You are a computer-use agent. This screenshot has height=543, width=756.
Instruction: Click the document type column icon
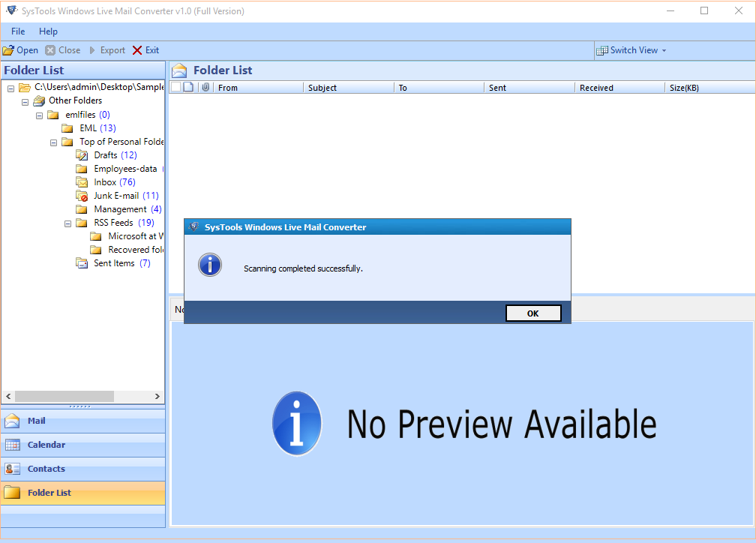188,87
